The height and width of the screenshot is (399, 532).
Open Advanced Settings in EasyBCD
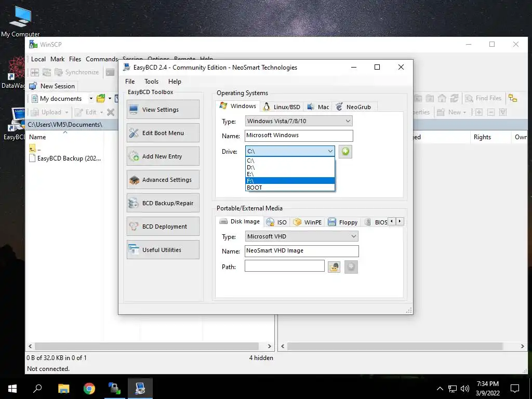point(163,179)
